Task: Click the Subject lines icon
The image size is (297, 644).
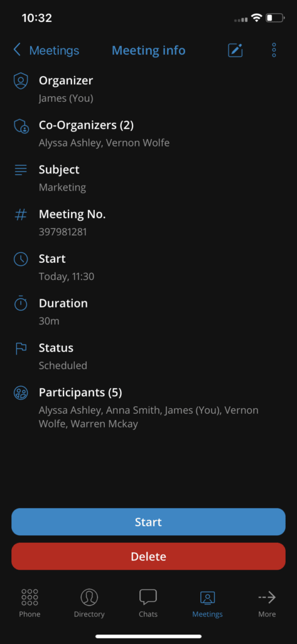Action: 21,170
